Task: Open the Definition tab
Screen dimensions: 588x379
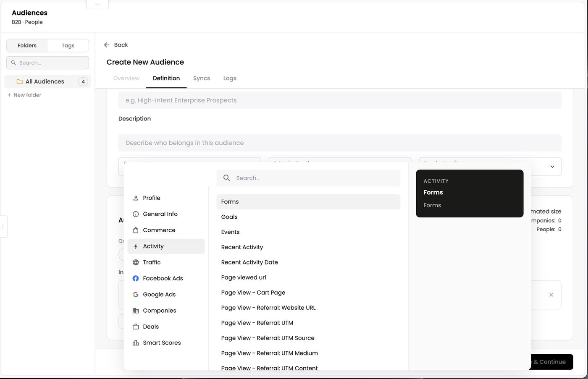Action: tap(166, 78)
